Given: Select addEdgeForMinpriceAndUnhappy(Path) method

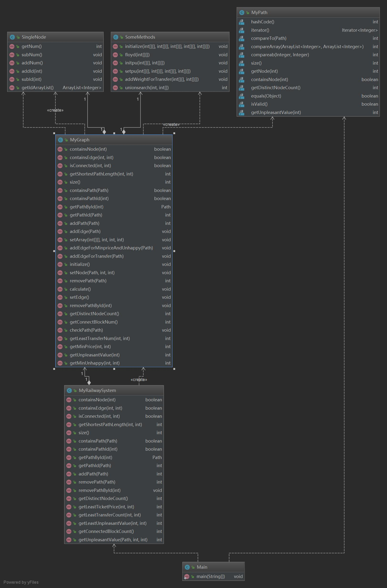Looking at the screenshot, I should point(111,248).
